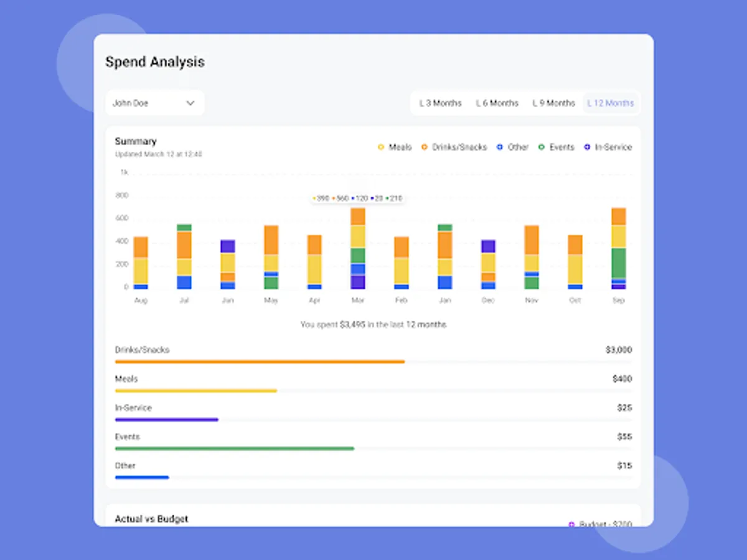747x560 pixels.
Task: Click the yellow Meals progress bar
Action: (195, 391)
